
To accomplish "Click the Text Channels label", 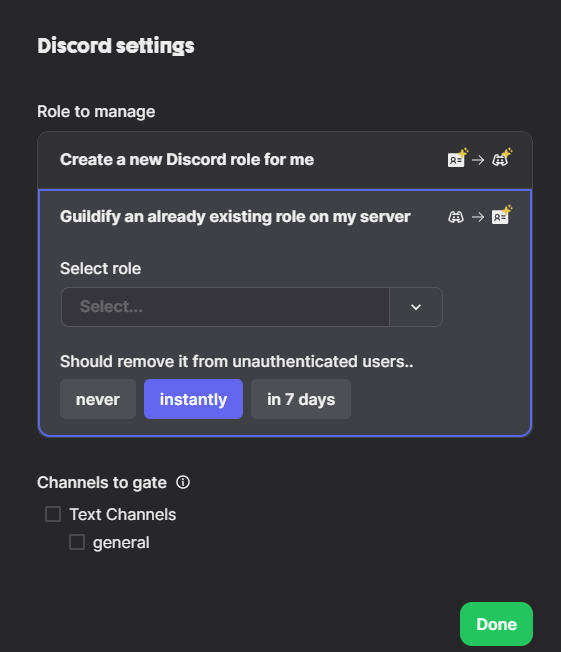I will point(123,514).
